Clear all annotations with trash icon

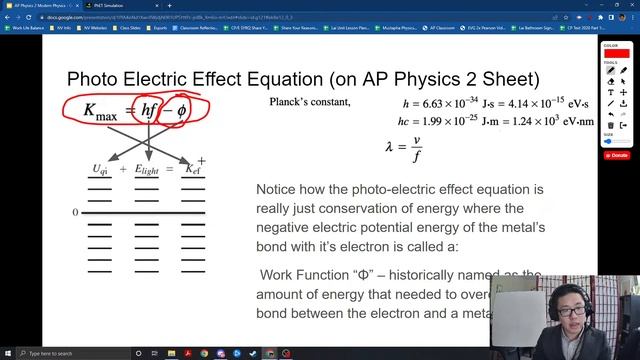pyautogui.click(x=611, y=125)
